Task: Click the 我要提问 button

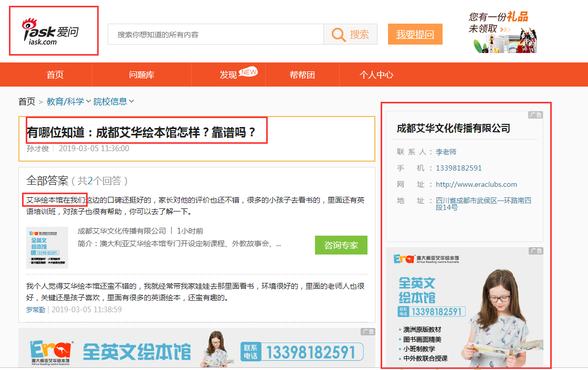Action: 415,34
